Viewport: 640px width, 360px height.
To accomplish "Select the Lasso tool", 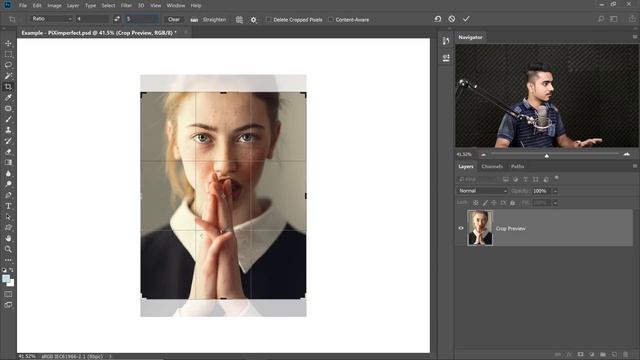I will 8,65.
